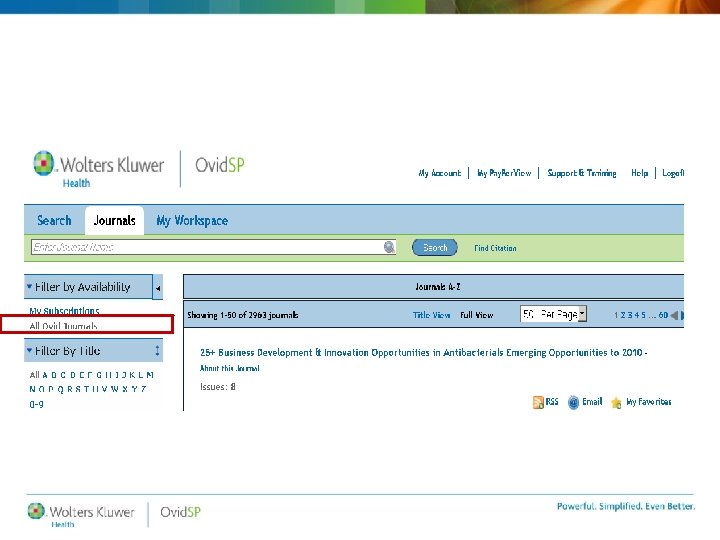Click the blue Search button

click(434, 248)
